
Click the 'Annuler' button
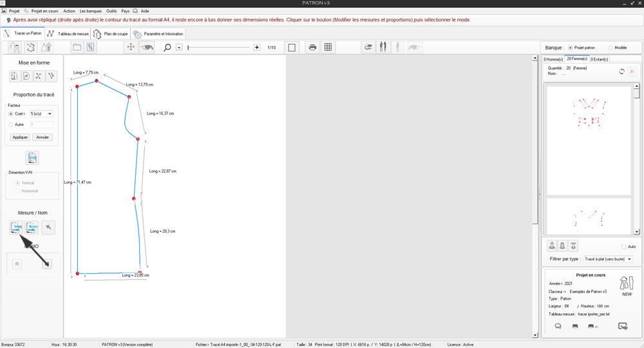click(x=43, y=137)
